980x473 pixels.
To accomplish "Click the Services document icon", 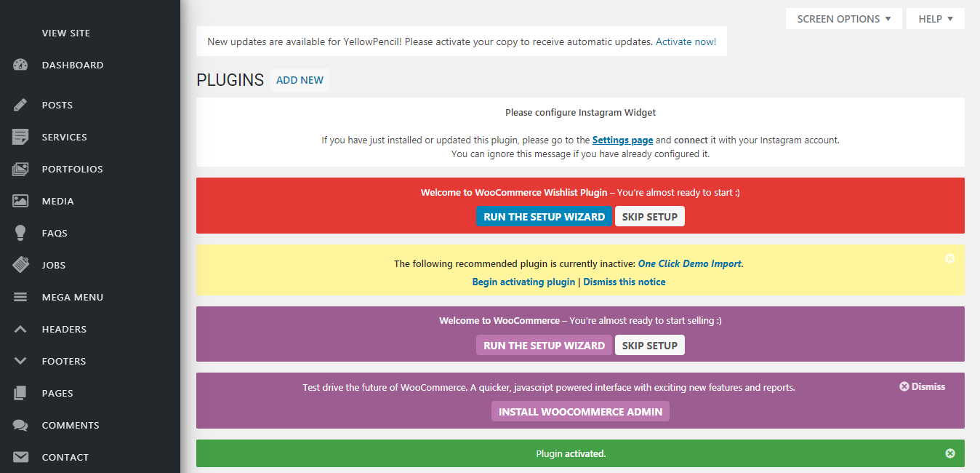I will point(20,137).
